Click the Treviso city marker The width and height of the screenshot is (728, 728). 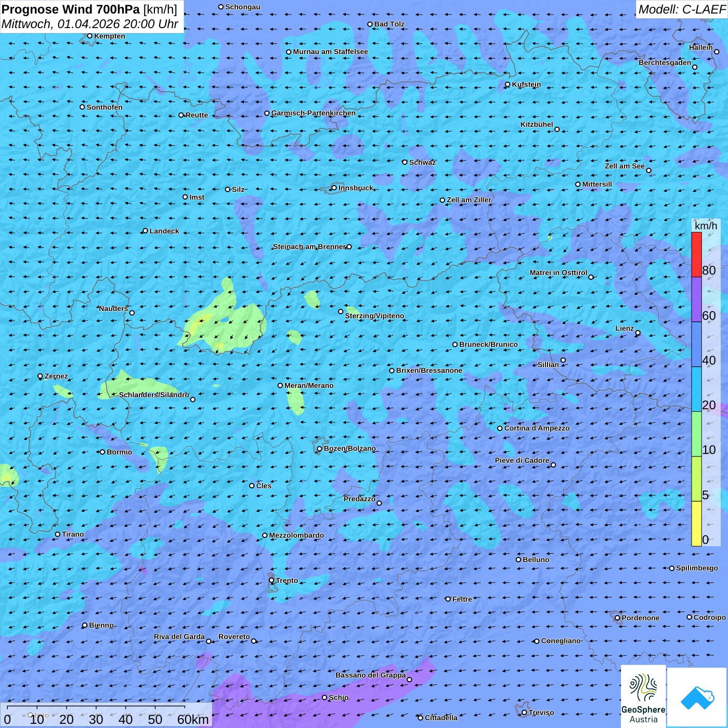(x=524, y=712)
